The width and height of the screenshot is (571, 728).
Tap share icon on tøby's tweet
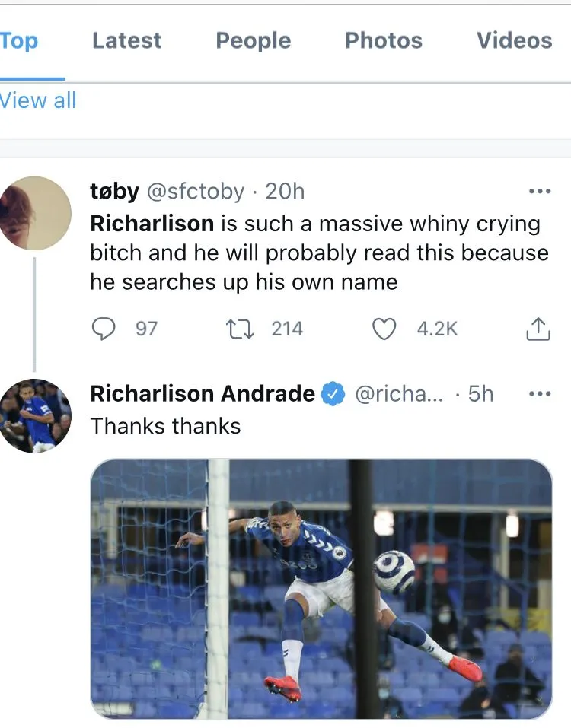coord(538,329)
